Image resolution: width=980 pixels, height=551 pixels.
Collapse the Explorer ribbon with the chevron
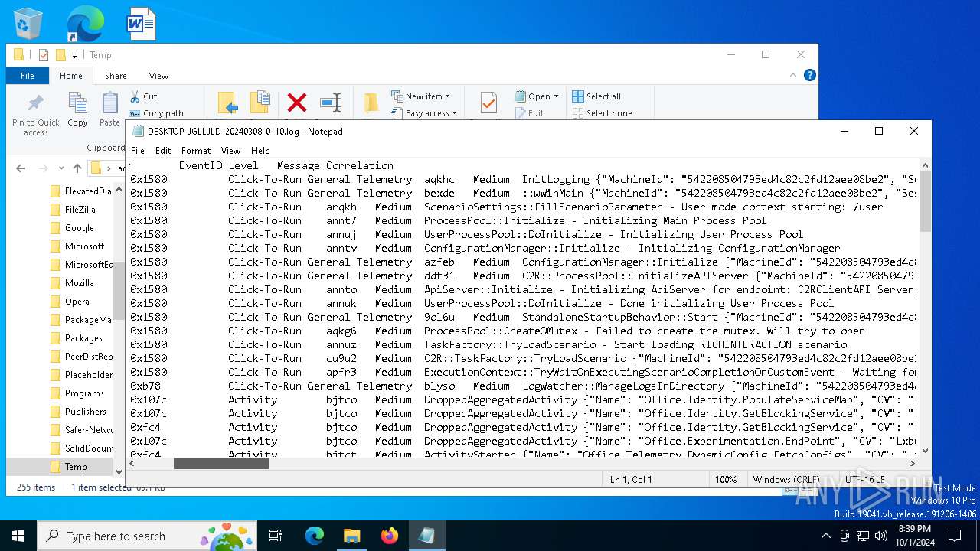coord(793,75)
